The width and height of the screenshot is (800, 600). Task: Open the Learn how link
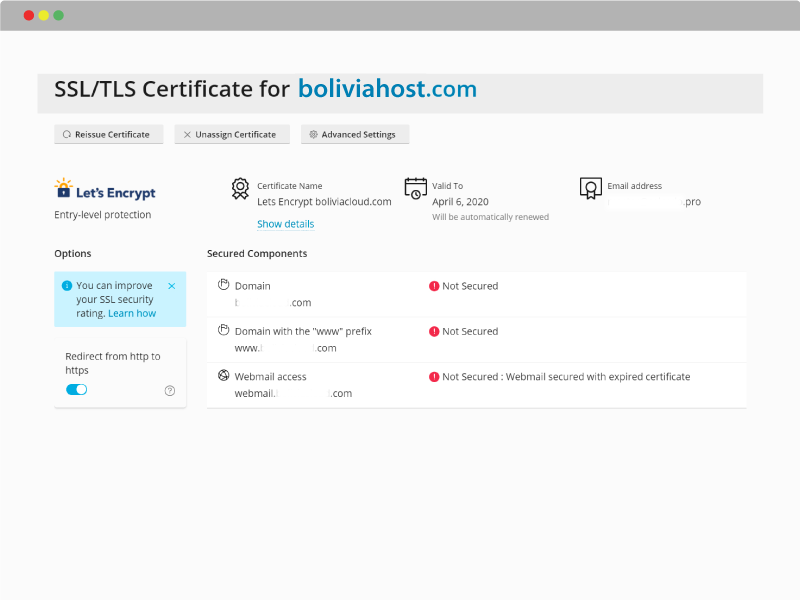click(x=132, y=313)
